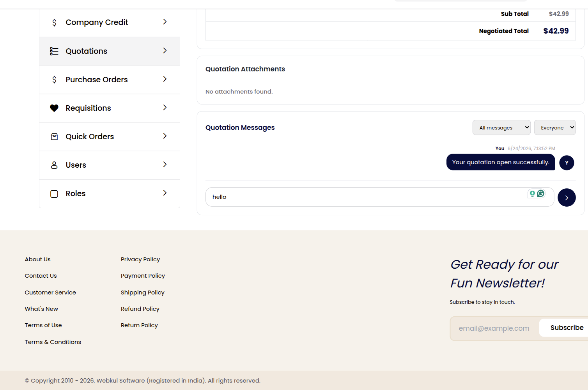This screenshot has width=588, height=390.
Task: Click the newsletter email input field
Action: [x=494, y=328]
